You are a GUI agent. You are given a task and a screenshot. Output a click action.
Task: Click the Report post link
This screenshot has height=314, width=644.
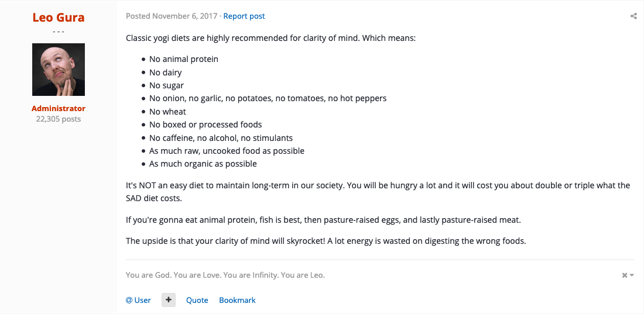click(x=244, y=16)
